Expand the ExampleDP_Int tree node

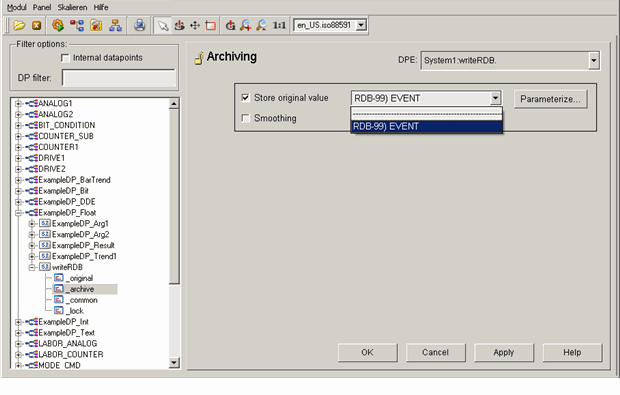(x=18, y=322)
